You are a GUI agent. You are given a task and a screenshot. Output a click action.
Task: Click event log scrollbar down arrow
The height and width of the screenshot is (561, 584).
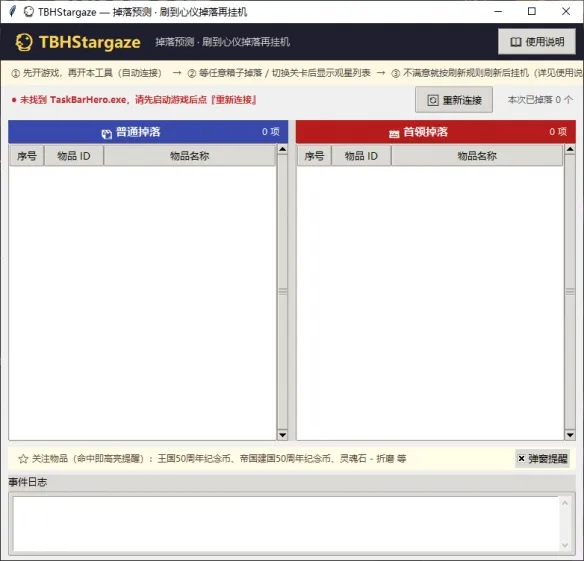tap(565, 545)
